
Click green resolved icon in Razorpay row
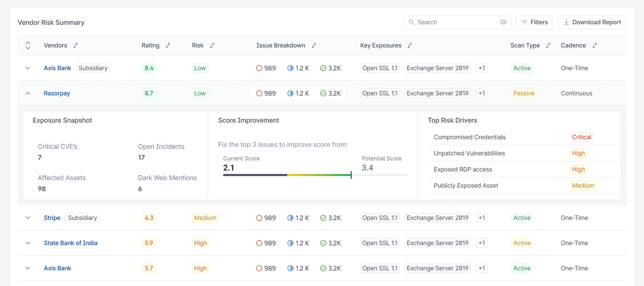[323, 93]
